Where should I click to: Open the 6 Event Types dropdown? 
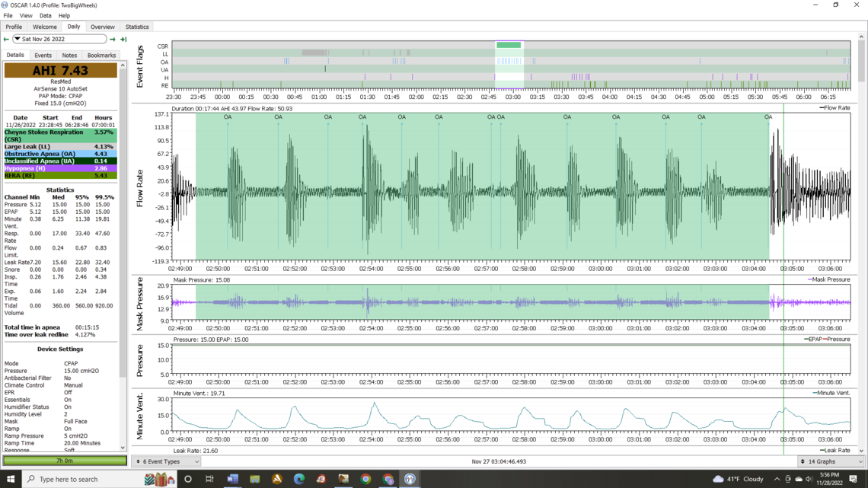click(x=168, y=461)
